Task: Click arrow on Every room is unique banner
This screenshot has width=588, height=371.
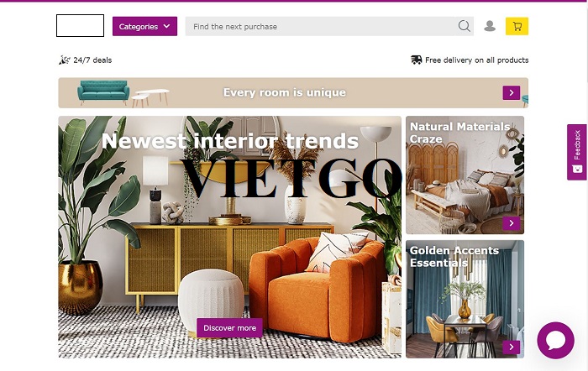Action: pos(511,92)
